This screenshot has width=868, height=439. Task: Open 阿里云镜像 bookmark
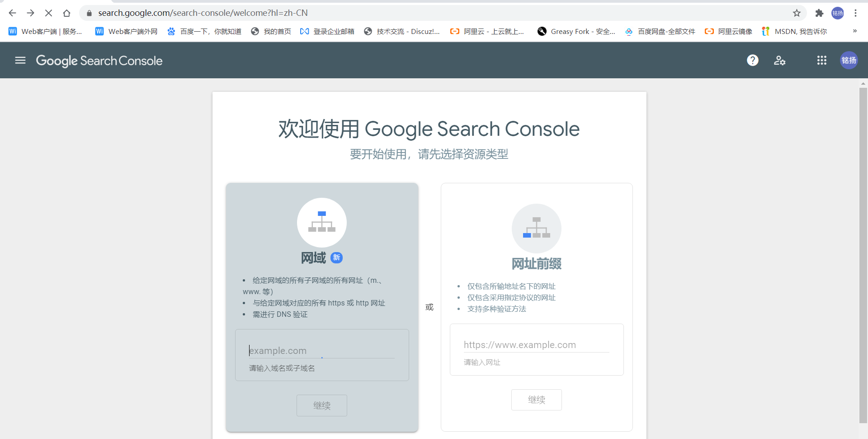tap(728, 31)
